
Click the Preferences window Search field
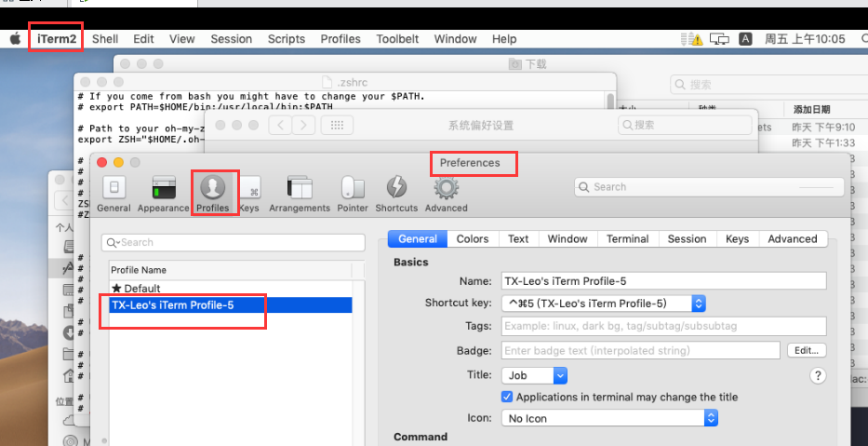(709, 187)
